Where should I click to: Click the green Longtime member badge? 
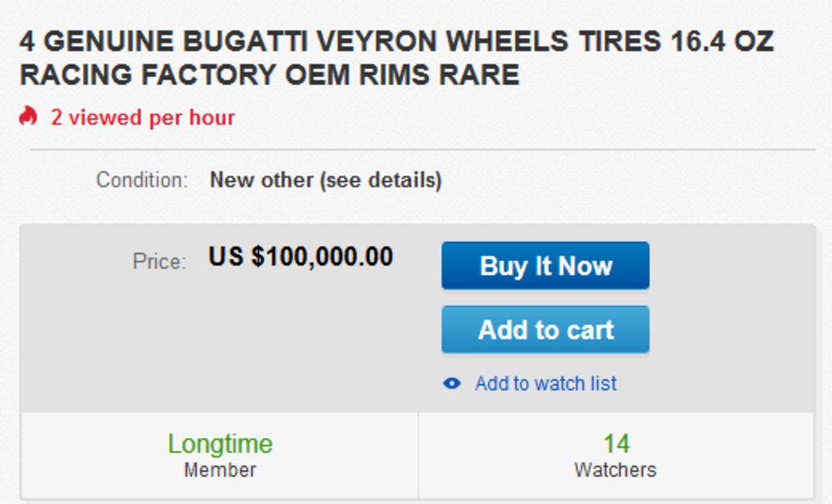tap(220, 443)
